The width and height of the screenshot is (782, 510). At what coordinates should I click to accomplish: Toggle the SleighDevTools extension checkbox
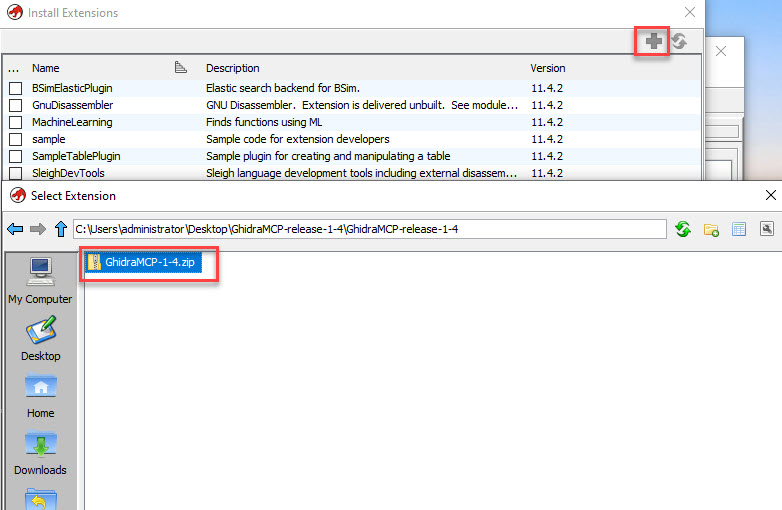[x=15, y=173]
